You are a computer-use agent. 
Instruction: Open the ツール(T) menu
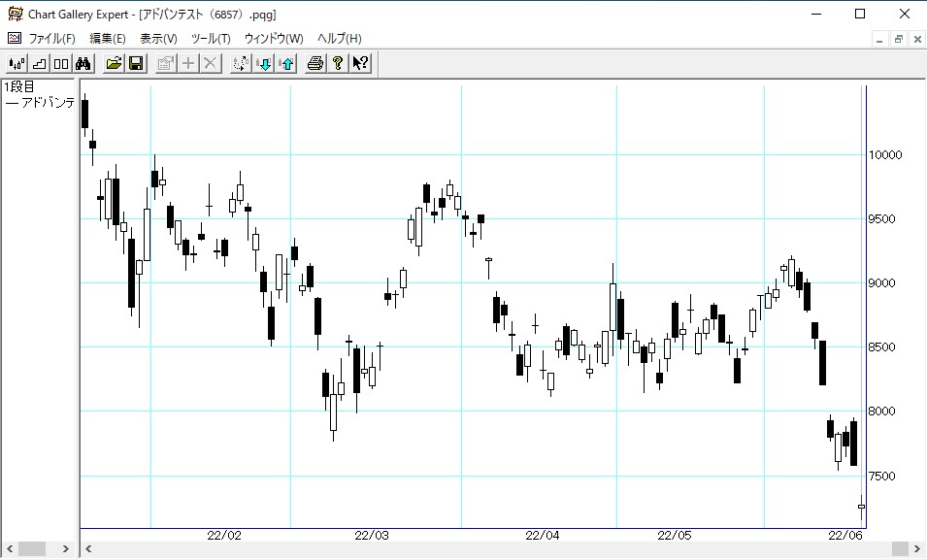click(x=211, y=39)
